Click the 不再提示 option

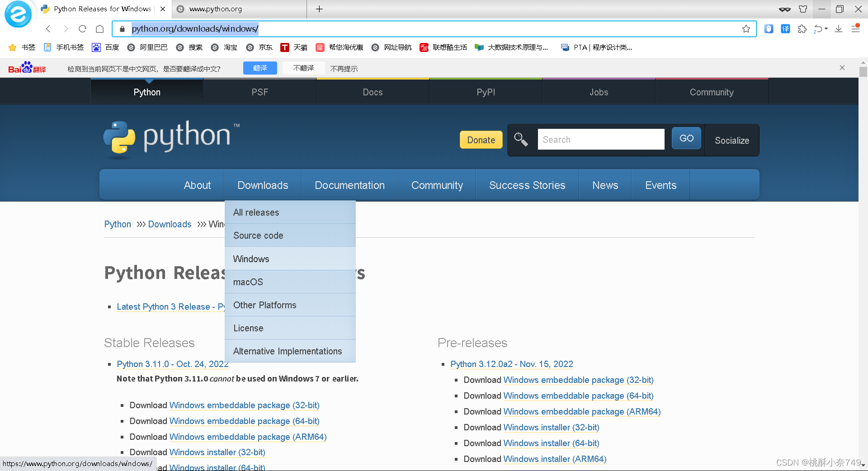pos(344,69)
